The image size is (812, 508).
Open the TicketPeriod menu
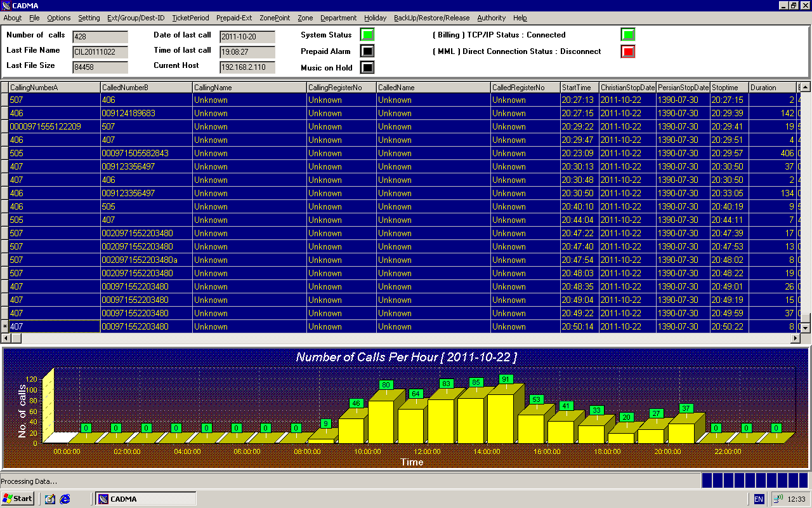tap(190, 18)
